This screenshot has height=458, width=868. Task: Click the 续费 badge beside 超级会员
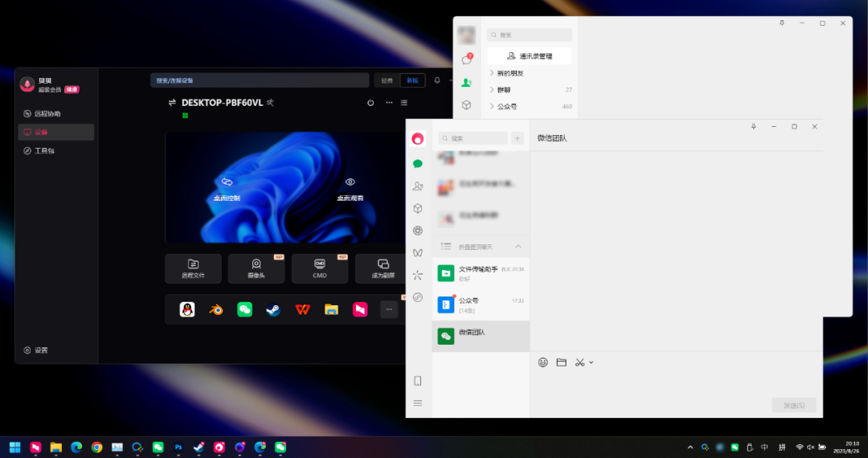coord(72,90)
